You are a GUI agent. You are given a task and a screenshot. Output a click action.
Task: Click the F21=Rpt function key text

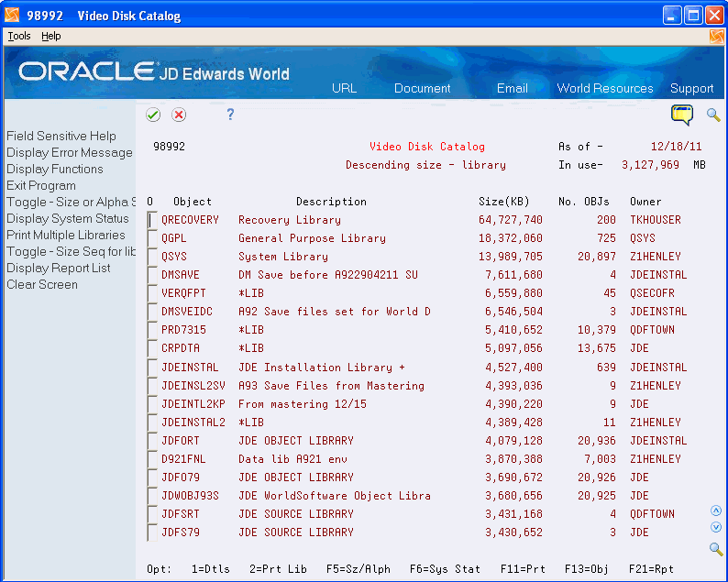point(651,569)
